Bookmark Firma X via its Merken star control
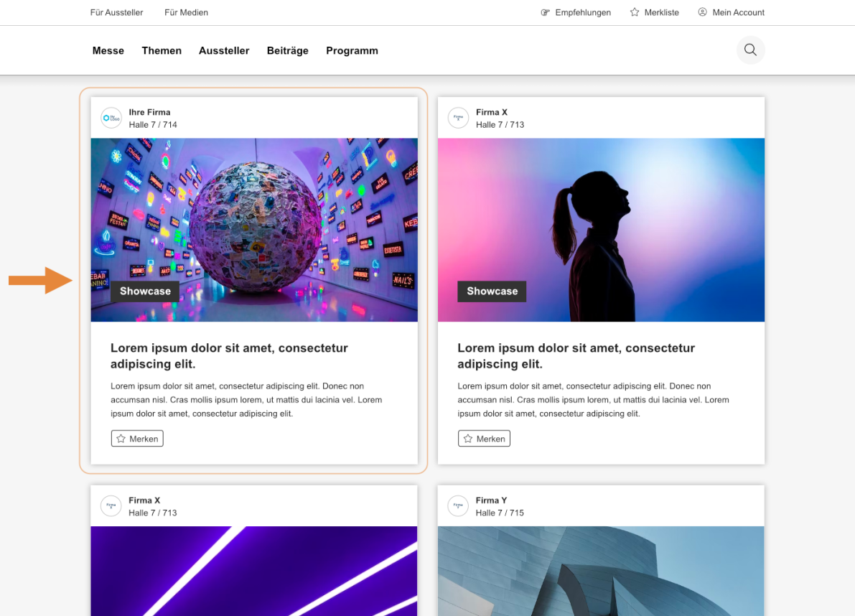855x616 pixels. coord(467,438)
